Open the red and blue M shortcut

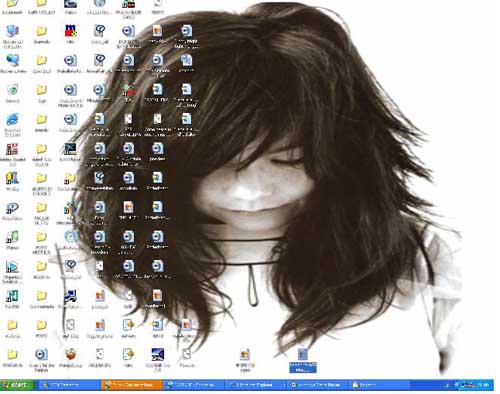70,32
